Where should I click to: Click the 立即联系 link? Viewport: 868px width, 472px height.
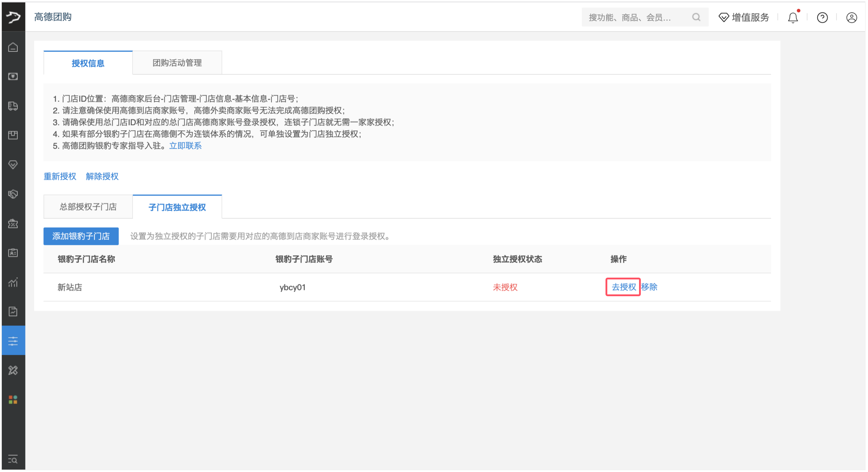(185, 146)
